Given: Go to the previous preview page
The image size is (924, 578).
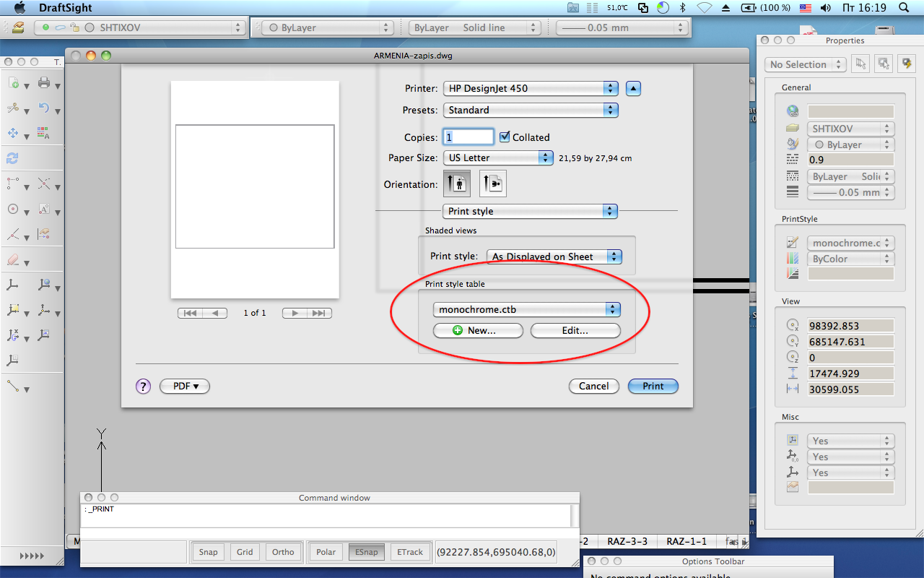Looking at the screenshot, I should tap(215, 313).
